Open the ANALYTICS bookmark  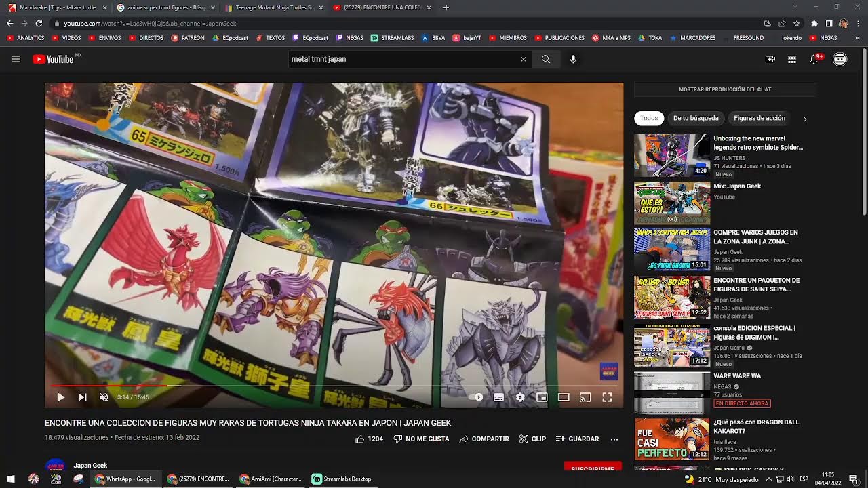[x=26, y=38]
